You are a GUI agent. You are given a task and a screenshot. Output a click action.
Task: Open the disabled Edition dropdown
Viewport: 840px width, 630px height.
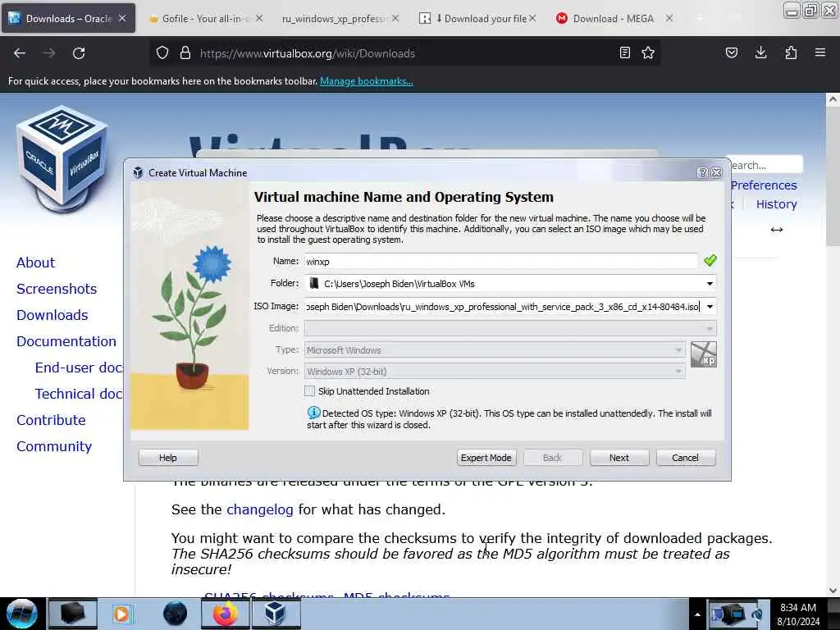click(x=510, y=328)
